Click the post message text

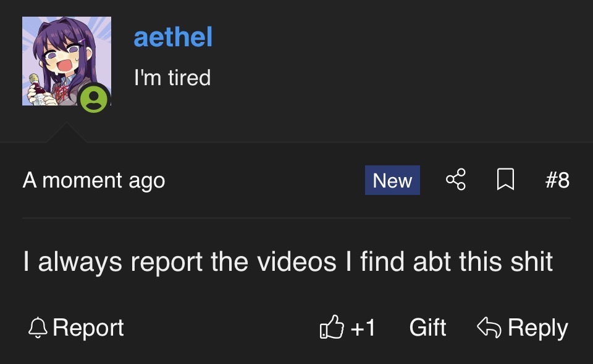click(x=288, y=262)
